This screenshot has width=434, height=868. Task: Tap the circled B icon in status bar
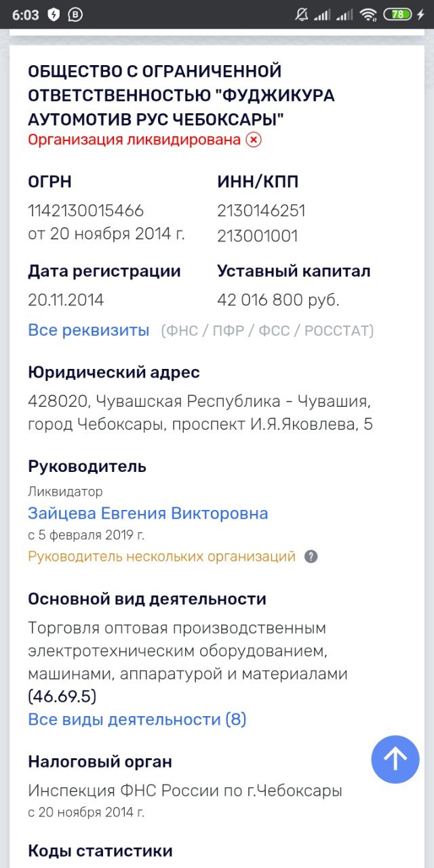[75, 14]
